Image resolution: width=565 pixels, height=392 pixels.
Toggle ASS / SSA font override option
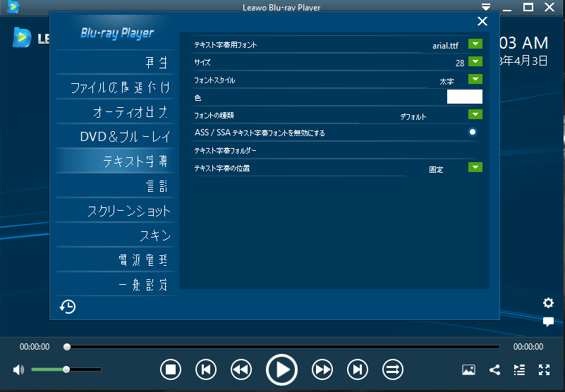(473, 132)
